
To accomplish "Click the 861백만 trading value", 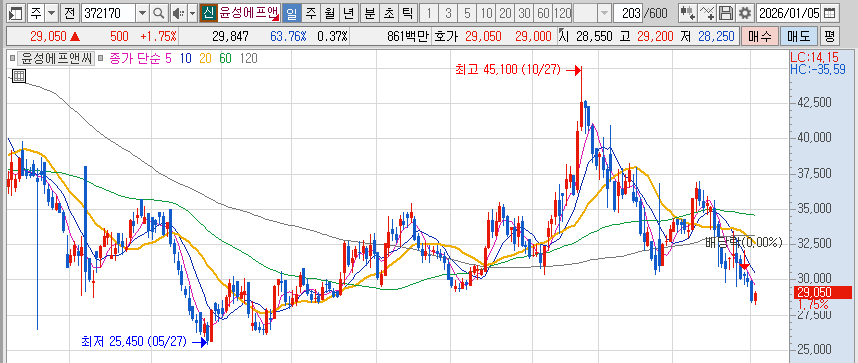I will (x=408, y=37).
